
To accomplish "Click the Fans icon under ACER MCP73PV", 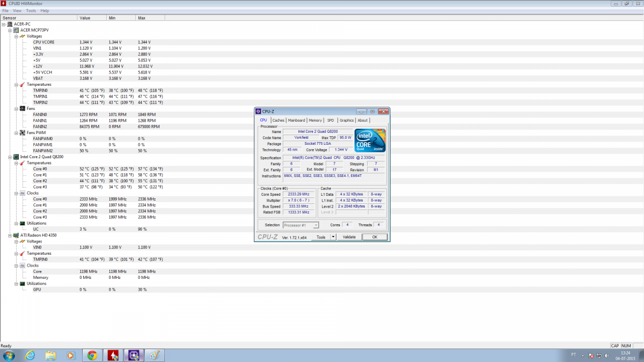I will click(x=23, y=108).
